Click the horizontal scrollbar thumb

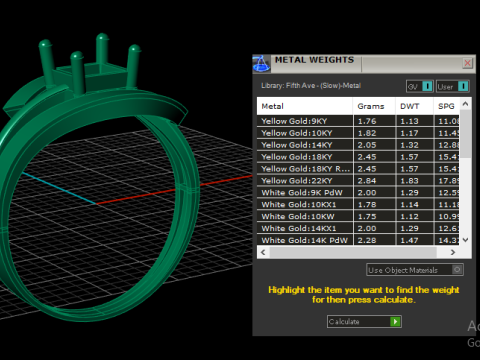(353, 252)
